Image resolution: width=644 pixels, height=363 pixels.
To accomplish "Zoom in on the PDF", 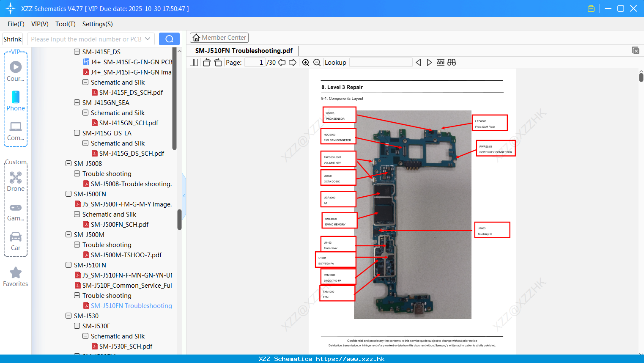I will pyautogui.click(x=306, y=63).
